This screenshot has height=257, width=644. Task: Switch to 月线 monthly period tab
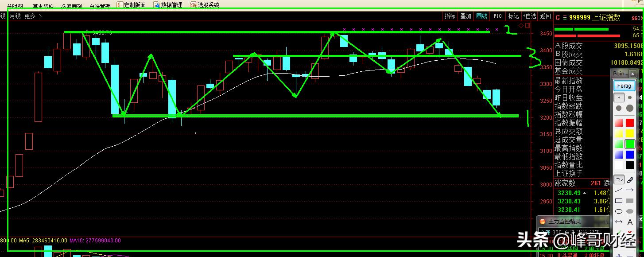[15, 16]
